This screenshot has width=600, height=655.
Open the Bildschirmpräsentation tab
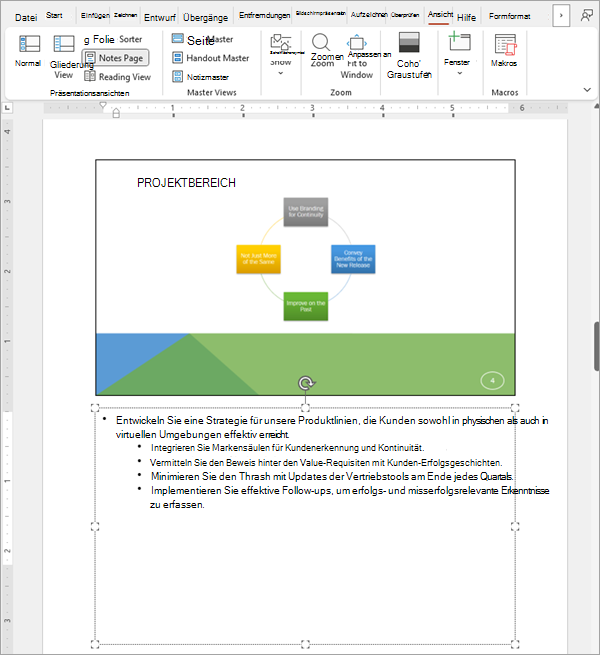tap(320, 13)
